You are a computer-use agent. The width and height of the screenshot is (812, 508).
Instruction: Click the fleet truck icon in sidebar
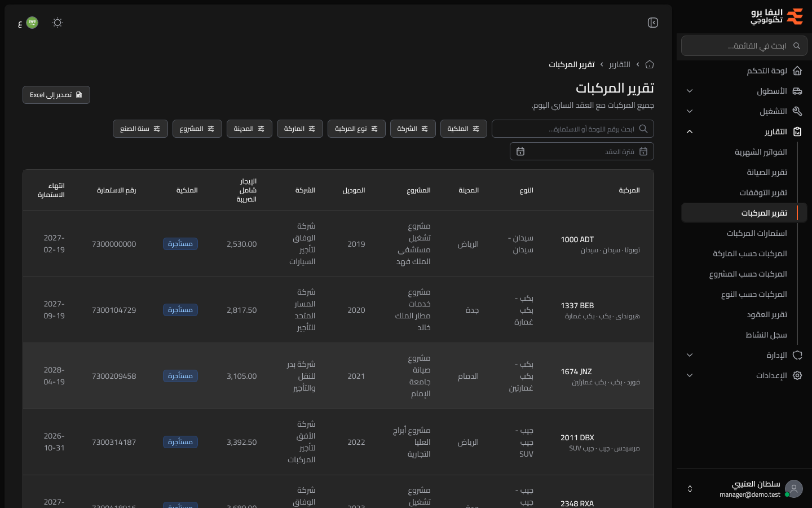pyautogui.click(x=797, y=91)
